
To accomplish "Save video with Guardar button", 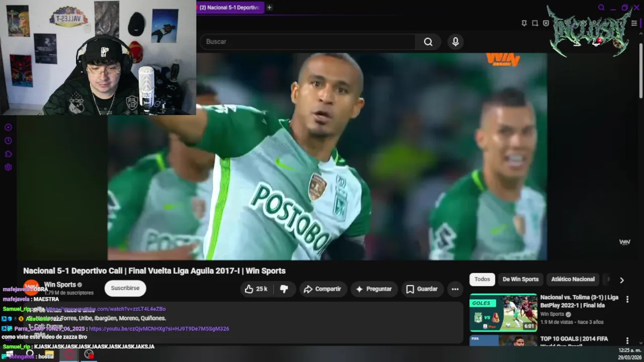I will (x=422, y=289).
